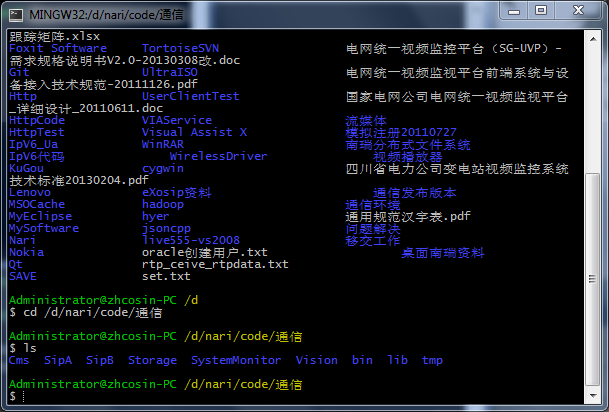Click the scrollbar down arrow
This screenshot has height=412, width=609.
[593, 396]
